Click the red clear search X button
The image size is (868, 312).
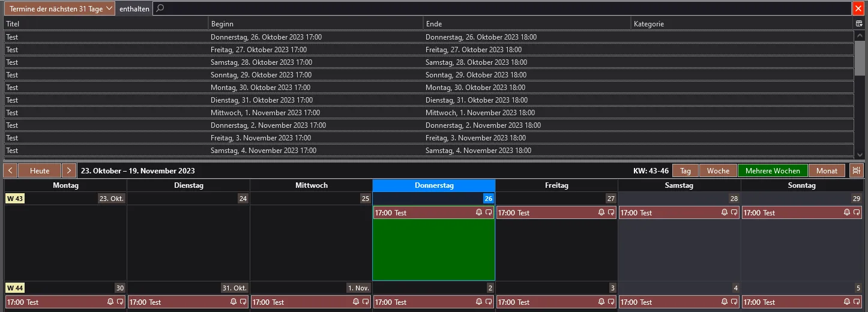pyautogui.click(x=857, y=8)
